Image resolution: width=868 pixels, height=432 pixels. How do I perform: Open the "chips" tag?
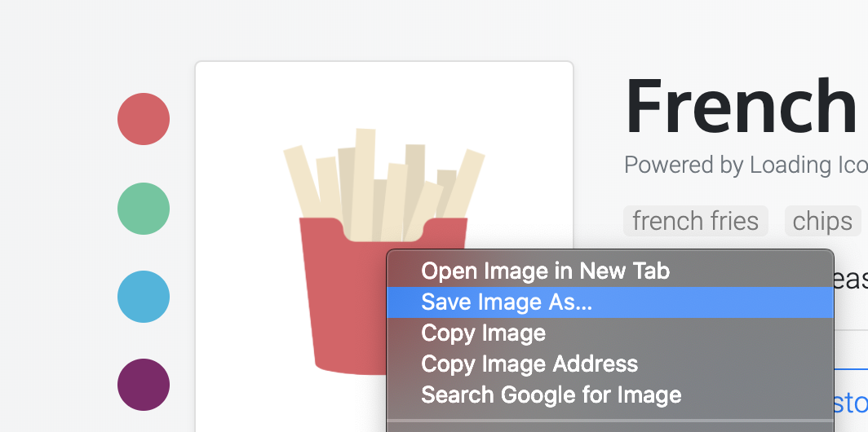[822, 221]
